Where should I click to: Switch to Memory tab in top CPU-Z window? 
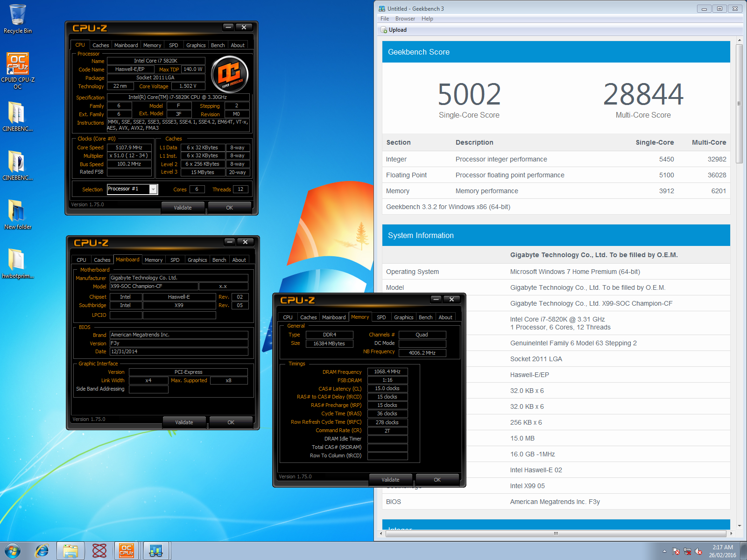click(x=152, y=45)
